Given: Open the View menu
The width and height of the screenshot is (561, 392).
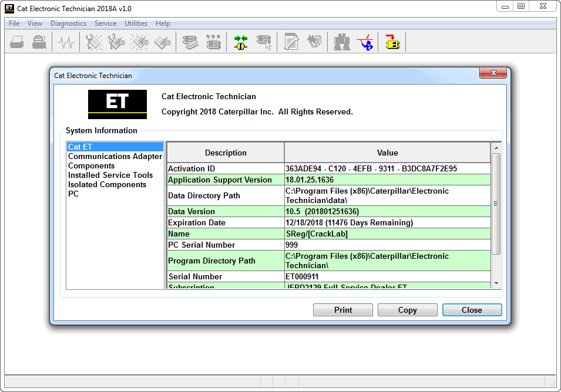Looking at the screenshot, I should tap(35, 23).
